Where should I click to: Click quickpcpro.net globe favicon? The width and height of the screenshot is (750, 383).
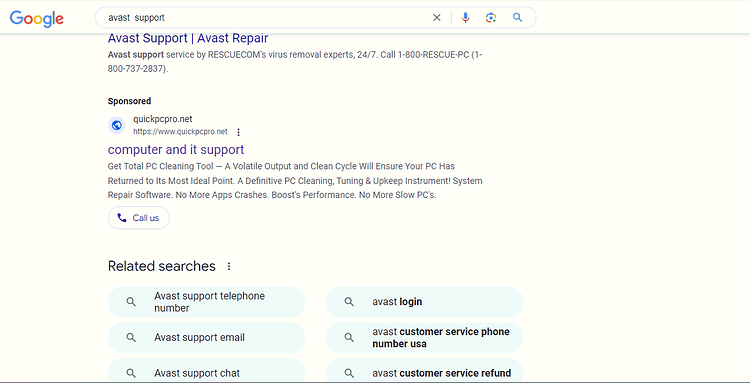(116, 125)
